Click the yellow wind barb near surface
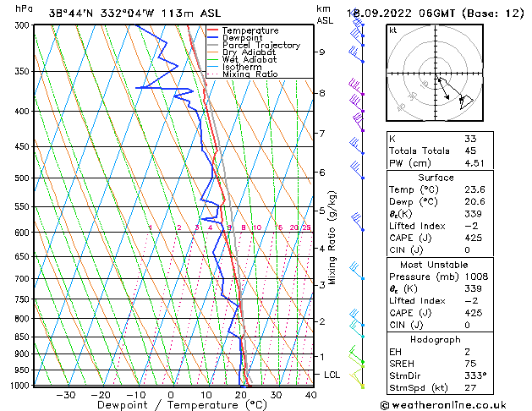This screenshot has height=411, width=532. click(357, 379)
